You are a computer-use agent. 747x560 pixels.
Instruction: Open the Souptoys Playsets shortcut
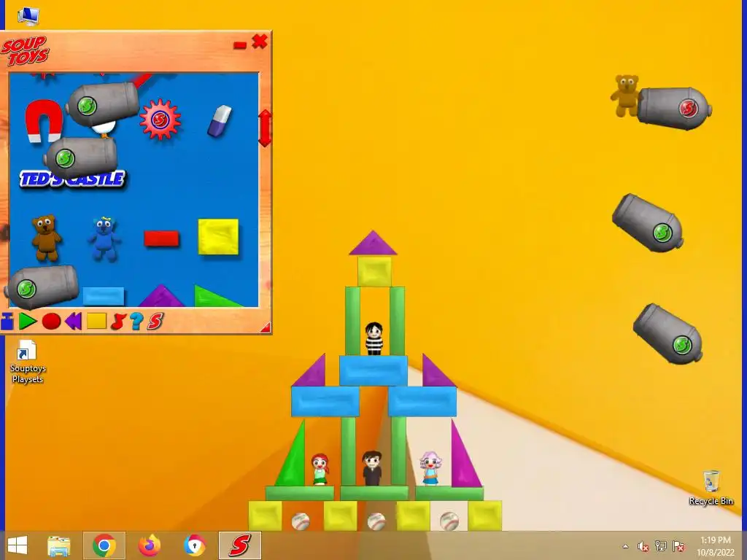pos(27,362)
